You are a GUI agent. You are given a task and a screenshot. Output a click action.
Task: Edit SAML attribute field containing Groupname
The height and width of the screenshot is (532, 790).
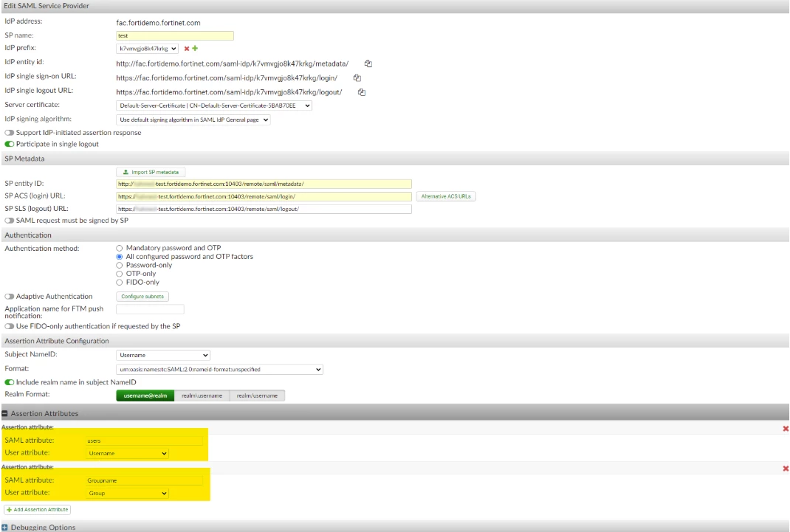145,480
